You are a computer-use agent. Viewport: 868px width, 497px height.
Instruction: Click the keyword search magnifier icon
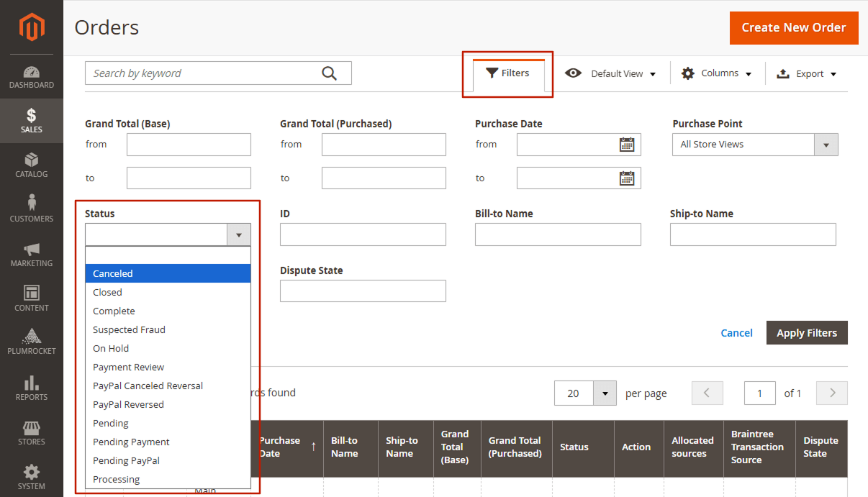[x=330, y=73]
